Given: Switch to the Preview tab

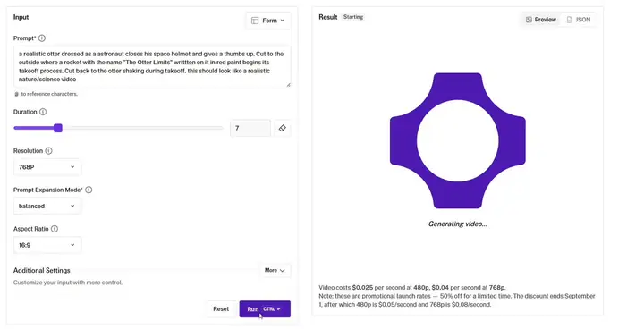Looking at the screenshot, I should click(541, 20).
